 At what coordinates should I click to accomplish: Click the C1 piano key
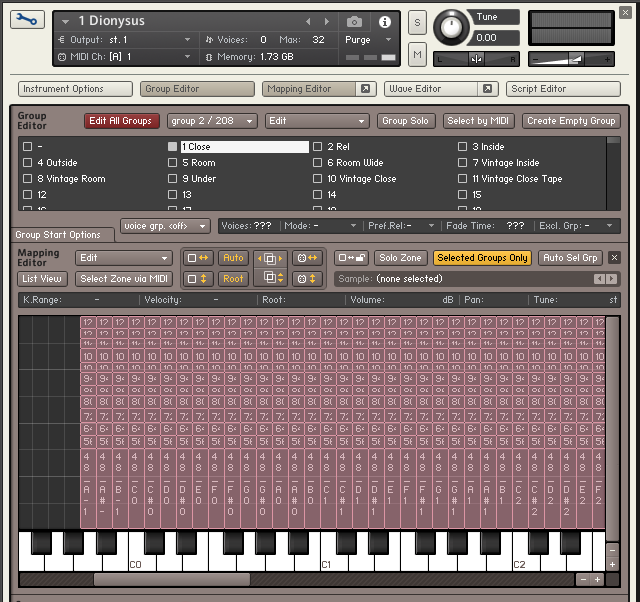[x=333, y=562]
